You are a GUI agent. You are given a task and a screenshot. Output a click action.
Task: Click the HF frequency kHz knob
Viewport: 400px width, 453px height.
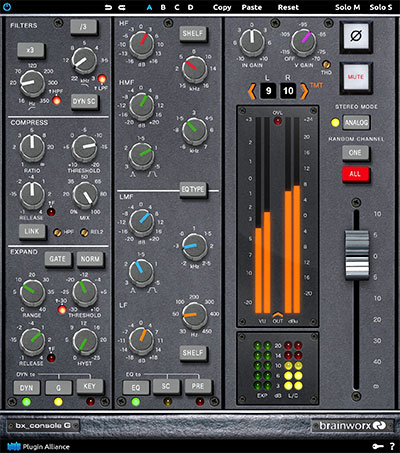point(195,69)
